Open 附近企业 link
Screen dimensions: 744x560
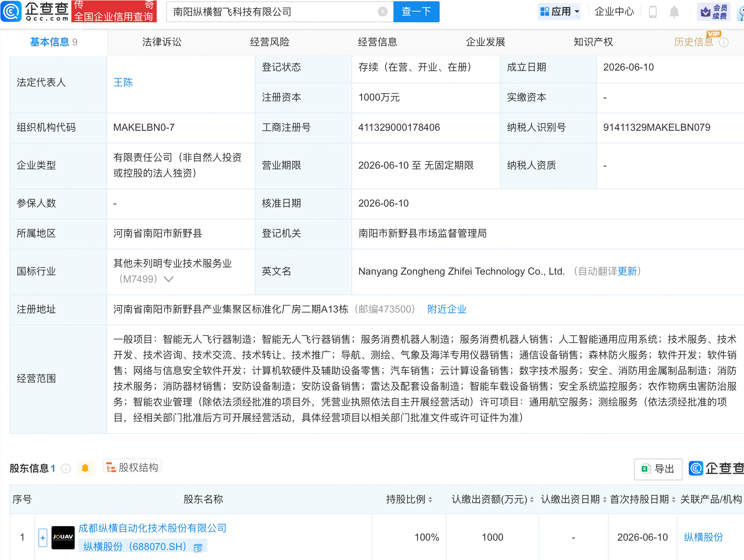click(447, 309)
